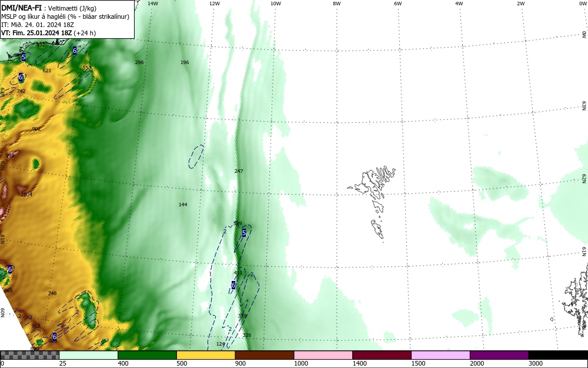
Task: Click the 0W longitude label
Action: [x=582, y=4]
